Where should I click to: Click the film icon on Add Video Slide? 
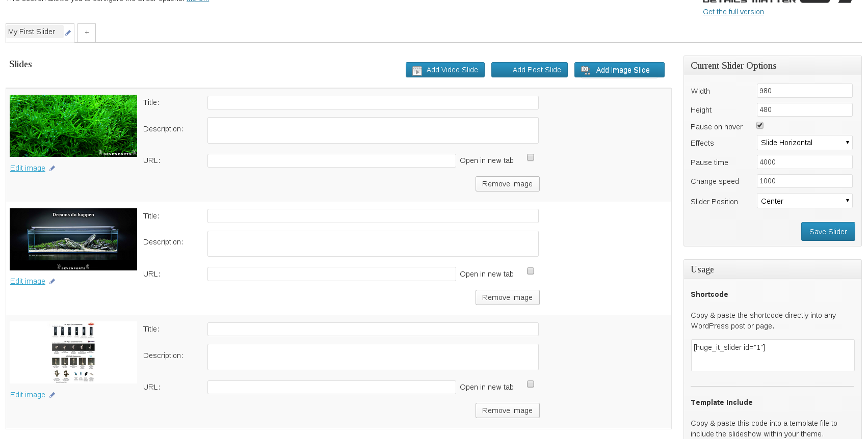417,70
